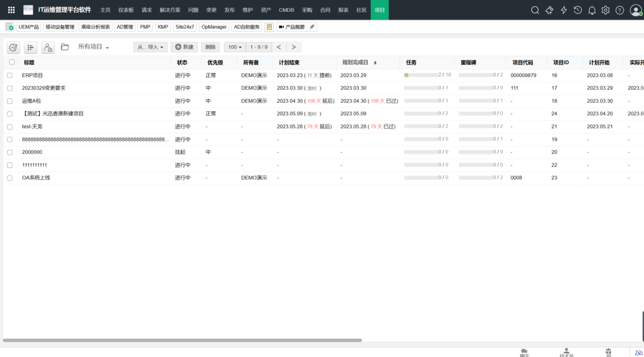Open user profile avatar
Screen dimensions: 644x357
pos(635,11)
